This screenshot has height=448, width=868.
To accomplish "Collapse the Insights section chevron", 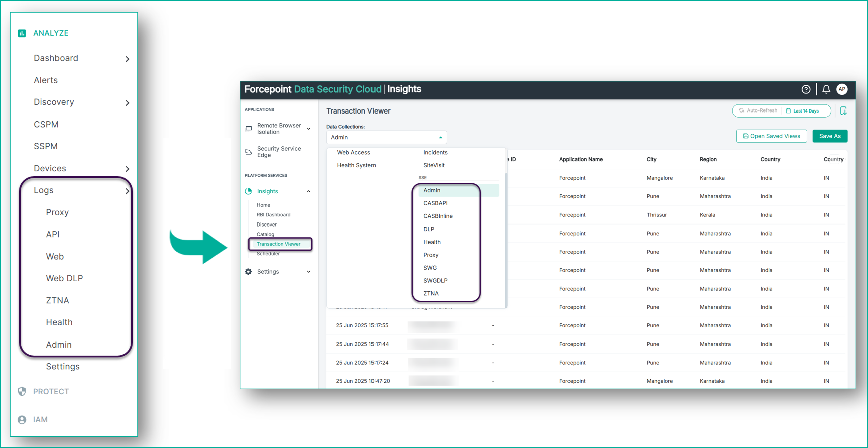I will click(x=309, y=191).
